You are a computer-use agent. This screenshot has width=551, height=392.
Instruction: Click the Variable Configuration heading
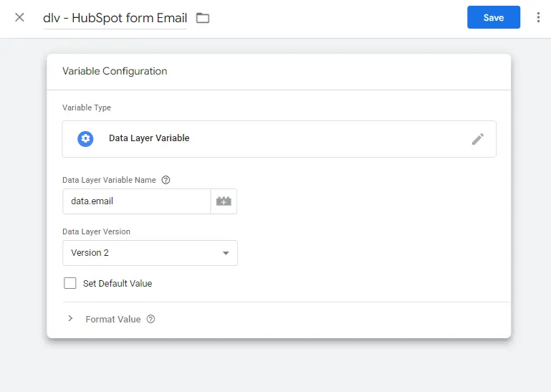[115, 71]
